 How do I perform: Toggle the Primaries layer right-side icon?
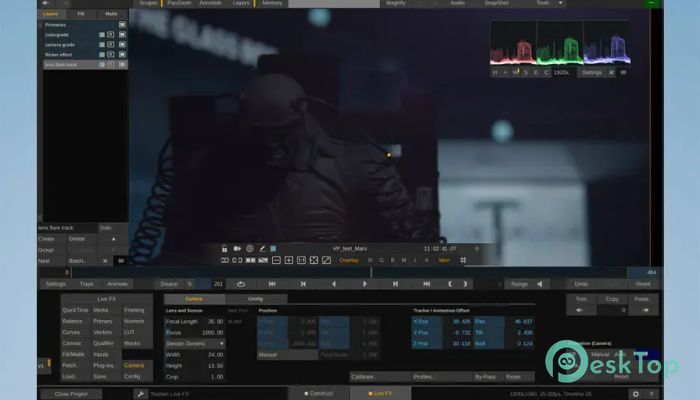click(122, 25)
